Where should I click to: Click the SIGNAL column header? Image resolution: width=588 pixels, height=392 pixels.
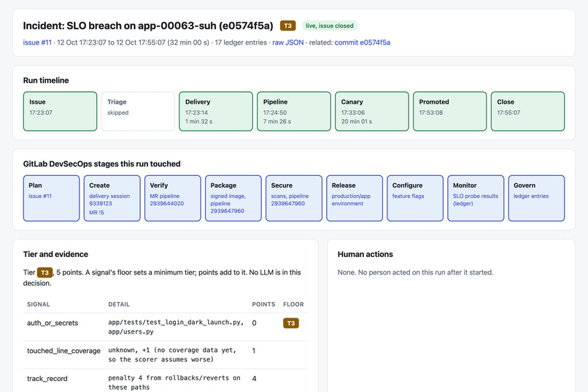click(38, 304)
